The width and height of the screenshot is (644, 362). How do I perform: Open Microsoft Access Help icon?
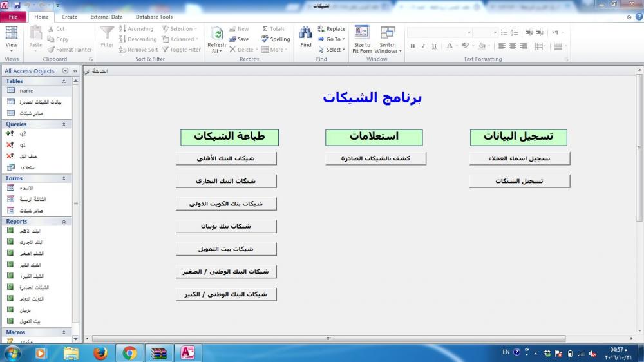coord(639,17)
